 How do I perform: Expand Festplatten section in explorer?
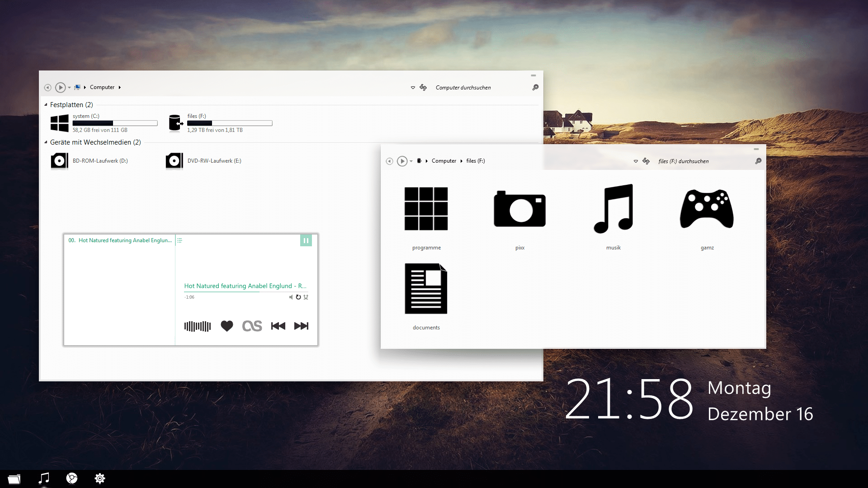(x=47, y=104)
